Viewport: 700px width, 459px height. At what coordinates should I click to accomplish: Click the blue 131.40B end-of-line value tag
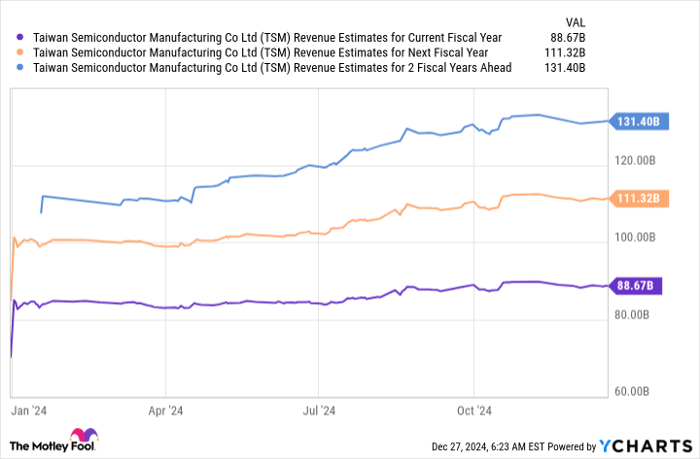tap(634, 121)
